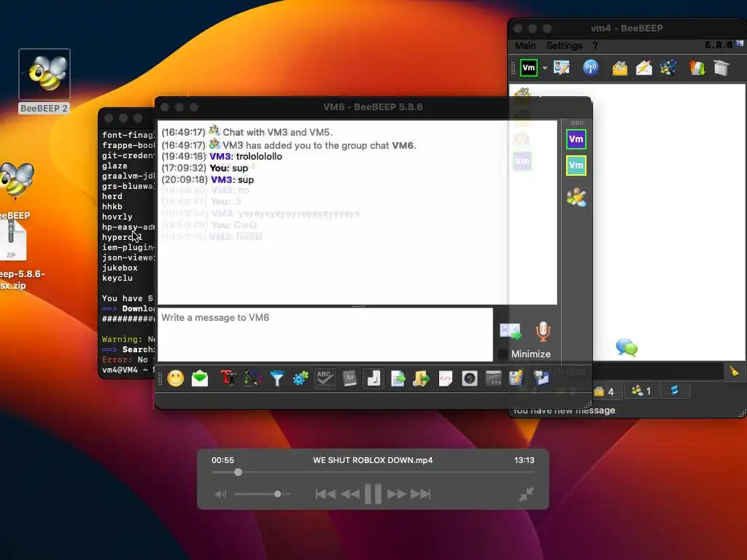The width and height of the screenshot is (747, 560).
Task: Save the chat with floppy pencil icon
Action: [517, 378]
